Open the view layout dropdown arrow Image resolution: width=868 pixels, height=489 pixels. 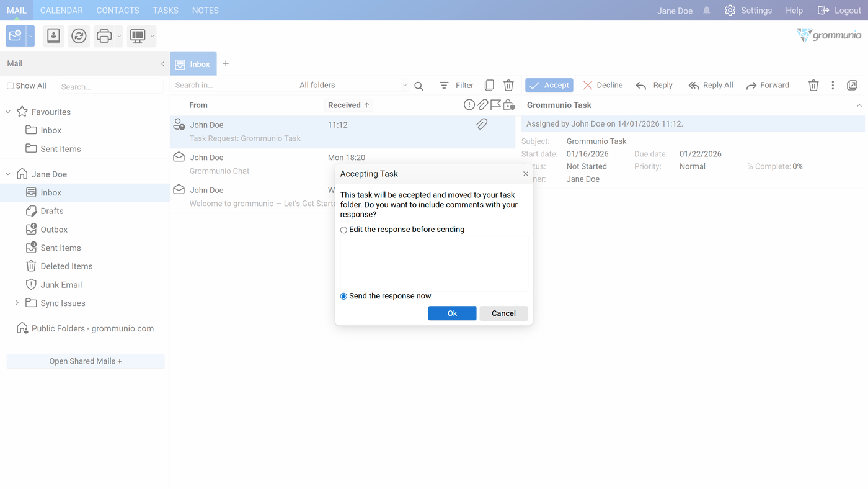pos(152,36)
